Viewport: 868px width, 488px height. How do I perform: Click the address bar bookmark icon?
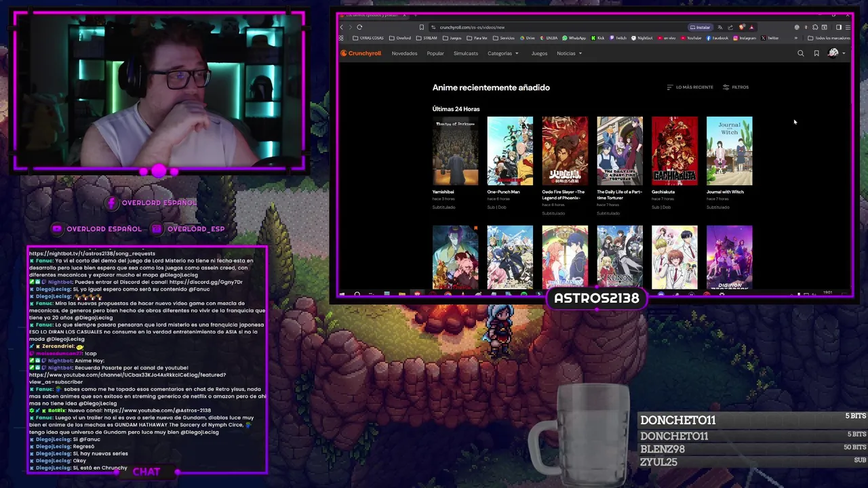point(422,27)
